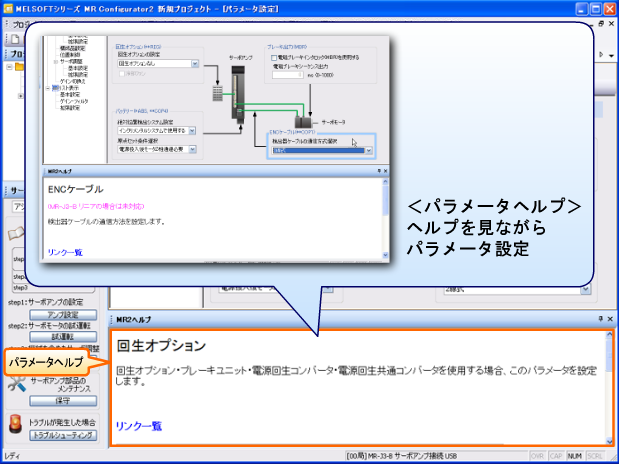Screen dimensions: 619x464
Task: Open the blue リンク一覧 link in help panel
Action: [x=138, y=426]
